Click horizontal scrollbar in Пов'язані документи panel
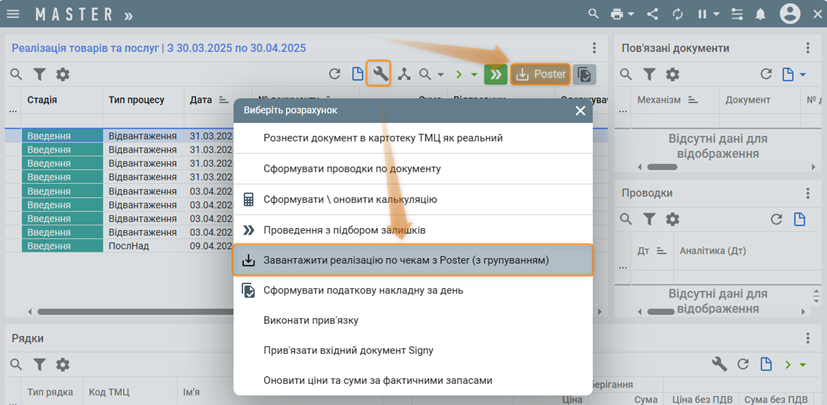This screenshot has width=827, height=405. (x=661, y=167)
